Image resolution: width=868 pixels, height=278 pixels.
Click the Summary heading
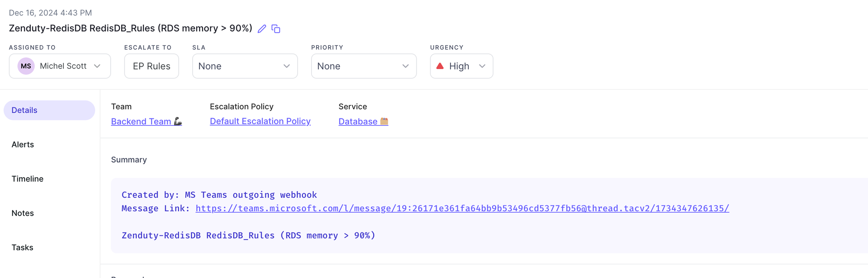[x=129, y=160]
